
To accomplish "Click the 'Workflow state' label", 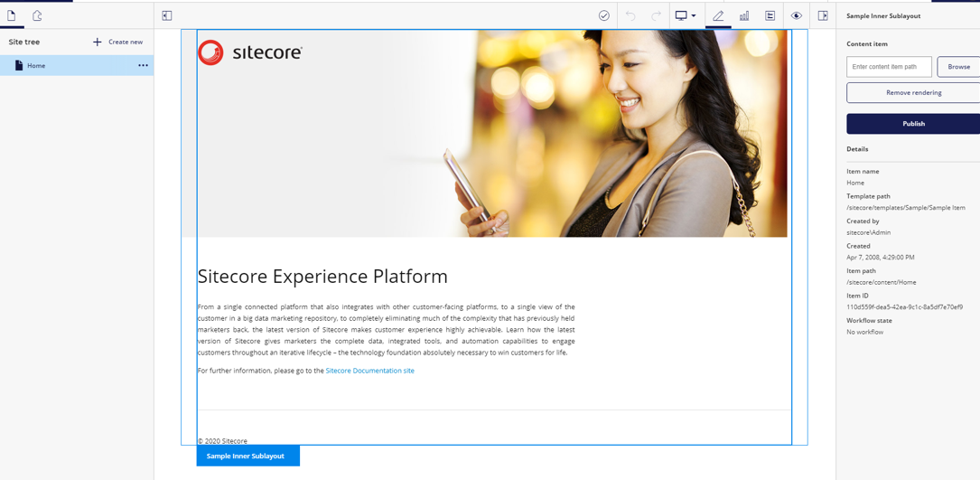I will click(x=870, y=320).
